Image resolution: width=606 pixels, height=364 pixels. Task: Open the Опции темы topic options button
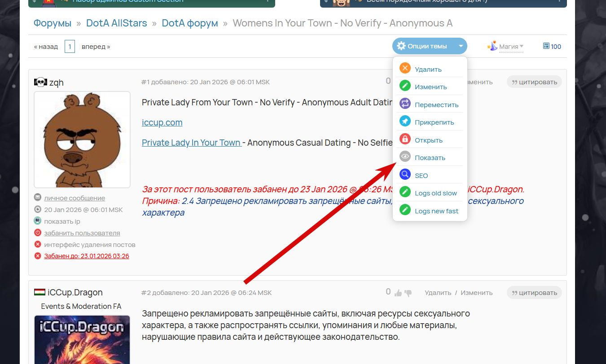[430, 46]
